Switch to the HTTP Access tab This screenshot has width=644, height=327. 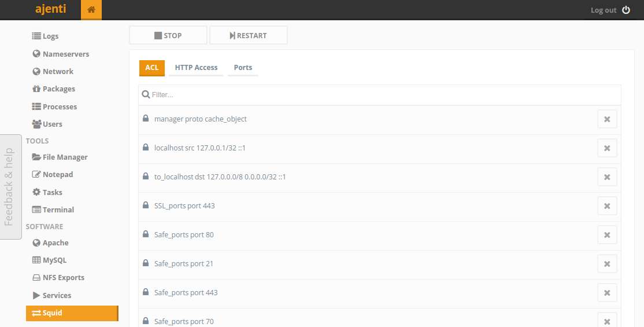tap(197, 68)
